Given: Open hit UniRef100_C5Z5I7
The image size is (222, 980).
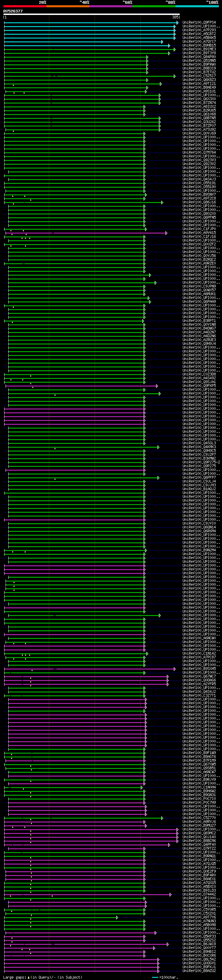Looking at the screenshot, I should [x=199, y=76].
